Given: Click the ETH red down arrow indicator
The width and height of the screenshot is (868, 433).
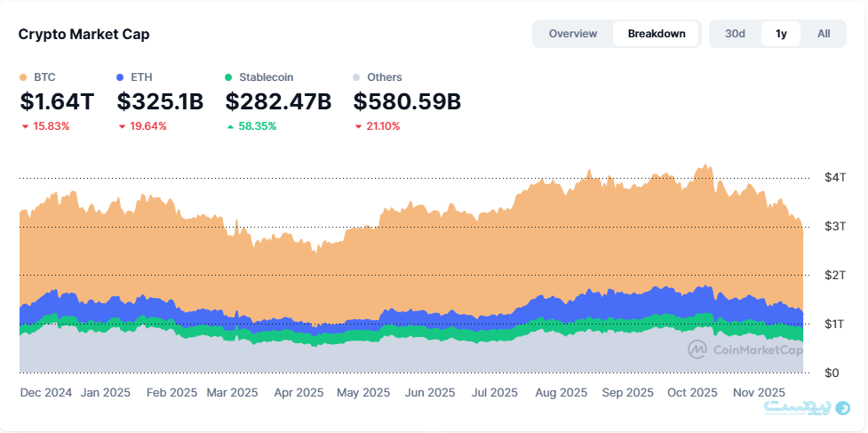Looking at the screenshot, I should point(122,127).
